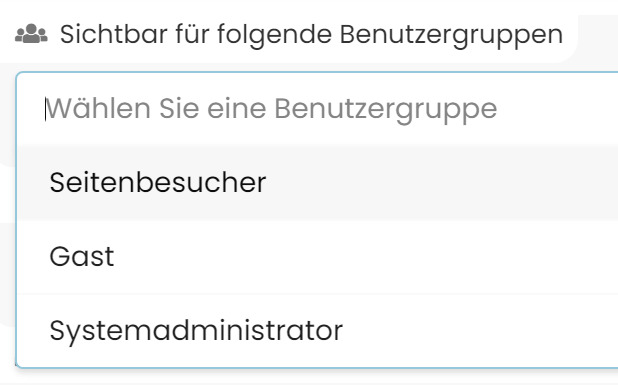Click the text cursor in group field

pyautogui.click(x=45, y=109)
